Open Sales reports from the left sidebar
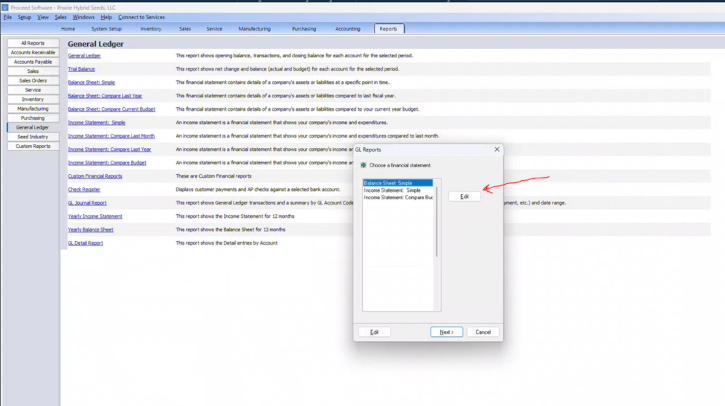 click(33, 71)
